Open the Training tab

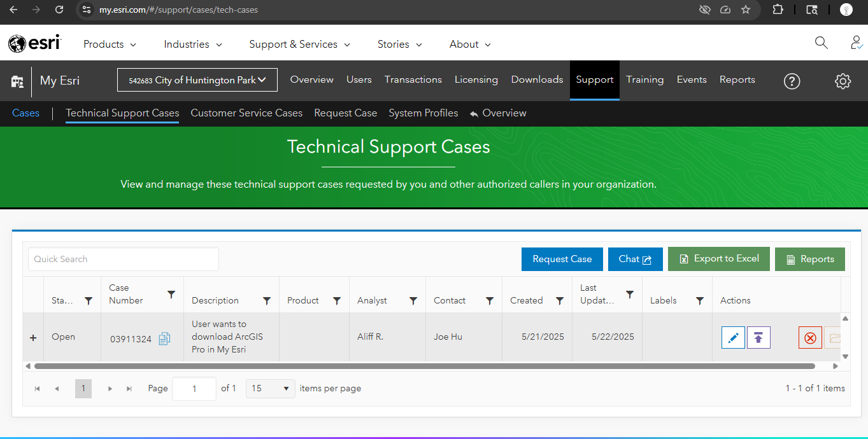point(645,80)
